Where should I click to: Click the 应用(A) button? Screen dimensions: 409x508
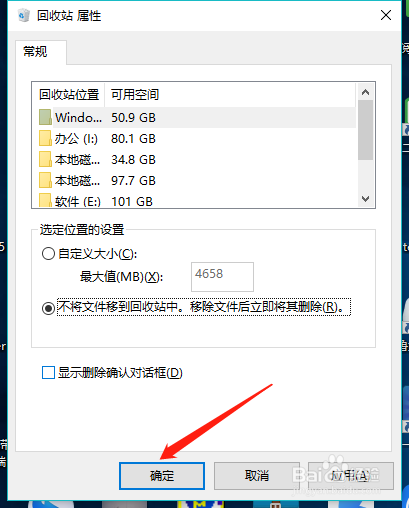[351, 476]
